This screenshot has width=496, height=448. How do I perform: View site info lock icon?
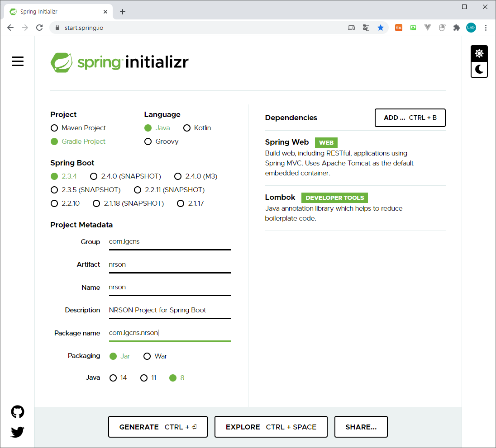pyautogui.click(x=57, y=28)
